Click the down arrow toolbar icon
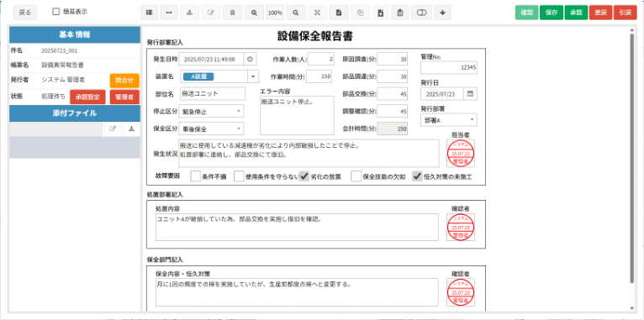 click(443, 13)
